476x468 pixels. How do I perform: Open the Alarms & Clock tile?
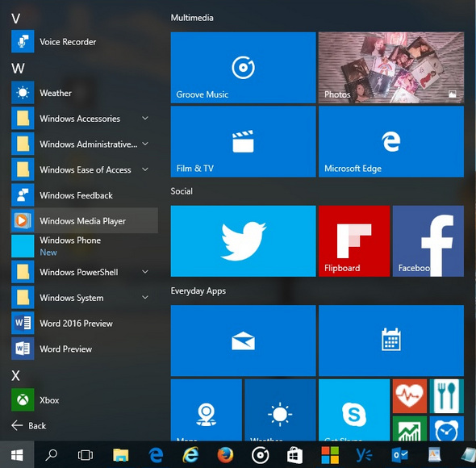(447, 428)
